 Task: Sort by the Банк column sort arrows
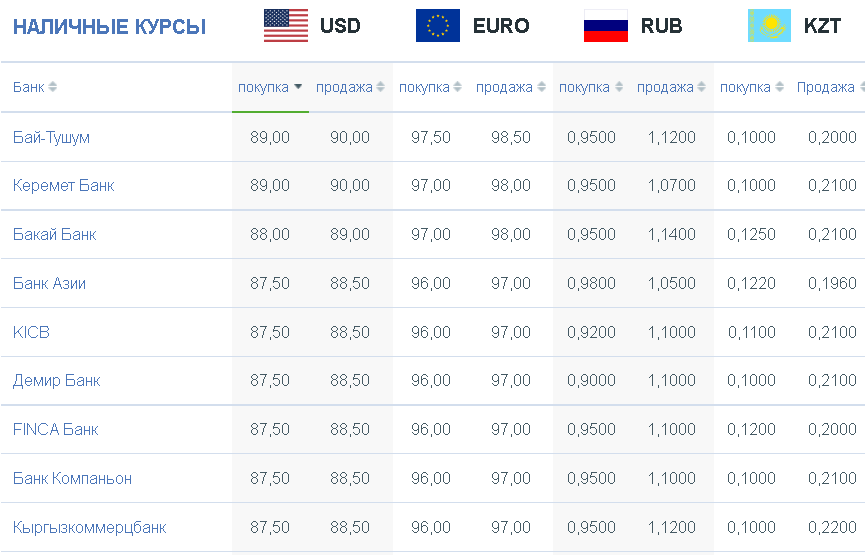[x=52, y=87]
